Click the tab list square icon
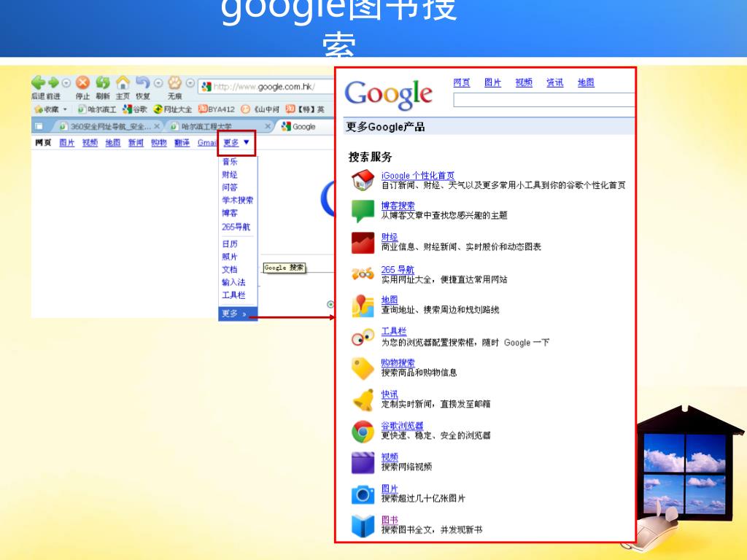The width and height of the screenshot is (747, 560). 39,127
